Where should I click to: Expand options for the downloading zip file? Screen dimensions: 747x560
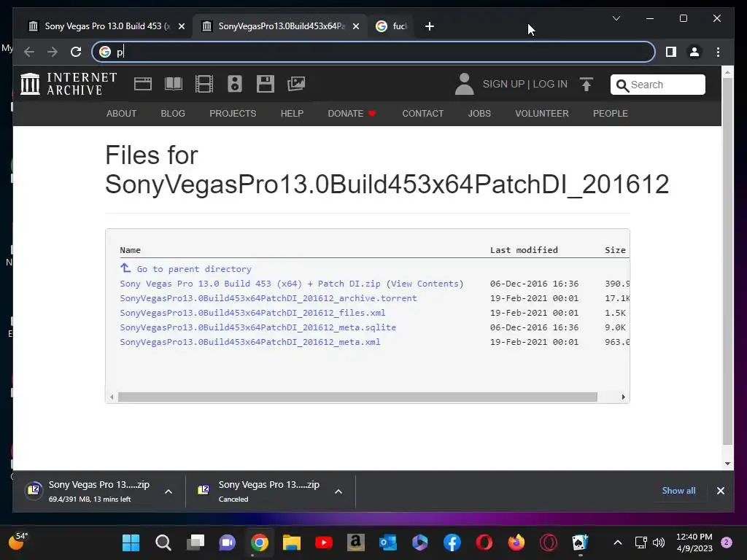pyautogui.click(x=169, y=491)
